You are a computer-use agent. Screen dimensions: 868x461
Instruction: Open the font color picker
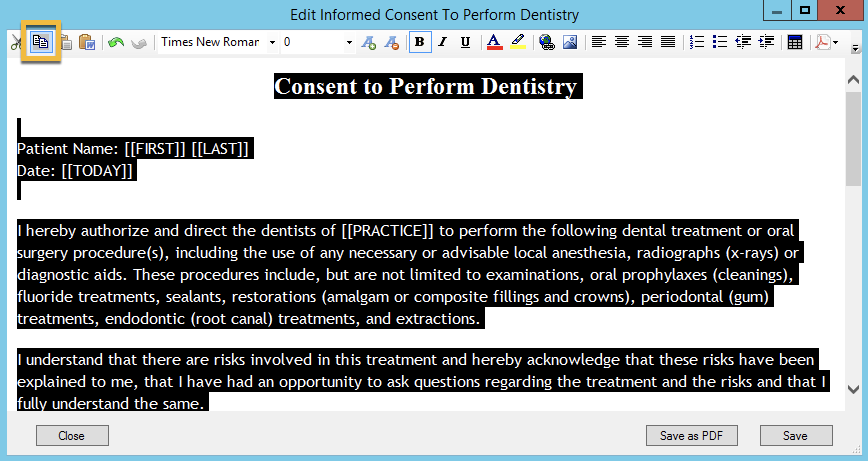pyautogui.click(x=494, y=42)
